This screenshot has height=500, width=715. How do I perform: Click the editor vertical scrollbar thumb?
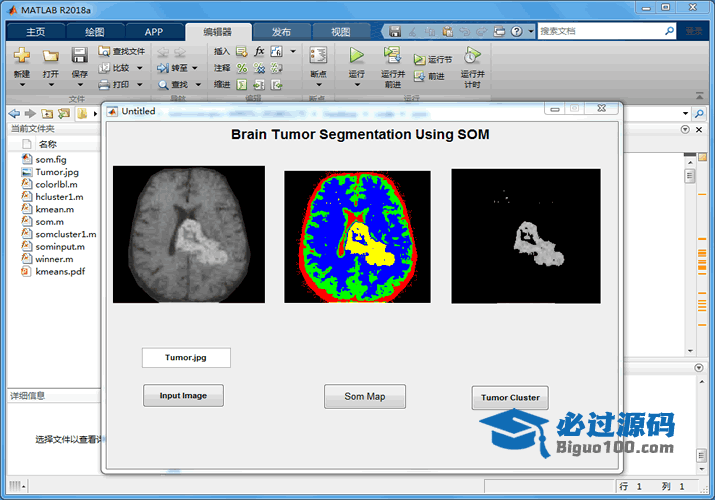pos(690,175)
